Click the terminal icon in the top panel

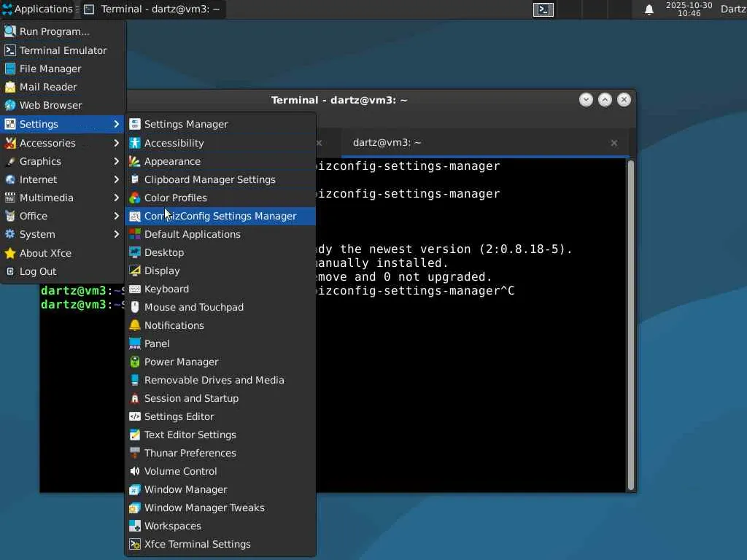tap(543, 9)
